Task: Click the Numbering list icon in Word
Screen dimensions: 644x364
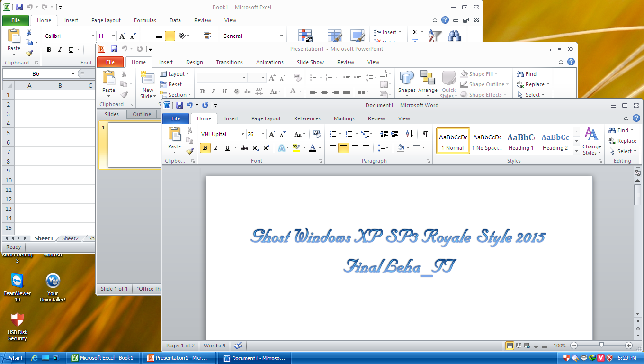Action: tap(349, 134)
